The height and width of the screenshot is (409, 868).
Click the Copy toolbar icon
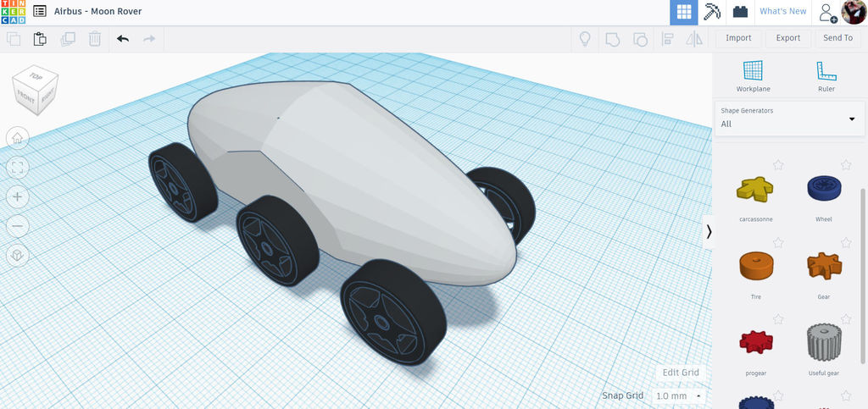tap(14, 39)
